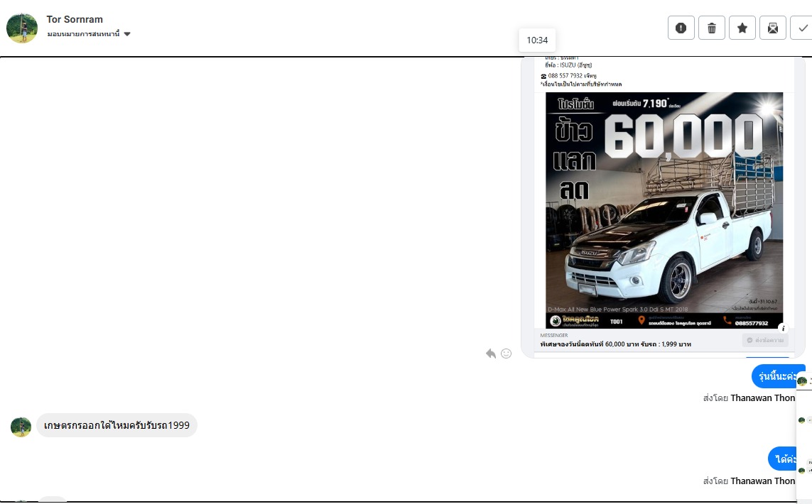Open info icon on car ad
812x504 pixels.
[x=782, y=328]
